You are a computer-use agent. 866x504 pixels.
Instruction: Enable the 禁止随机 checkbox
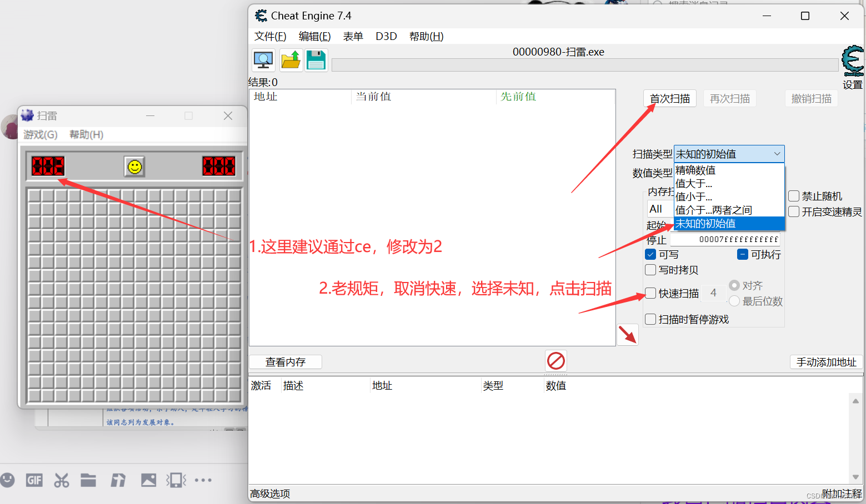tap(794, 196)
